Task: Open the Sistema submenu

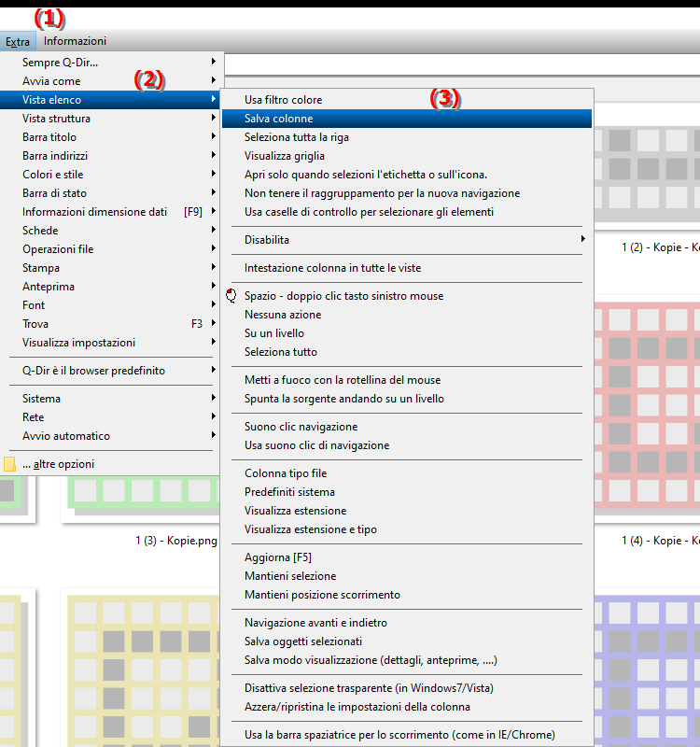Action: tap(110, 399)
